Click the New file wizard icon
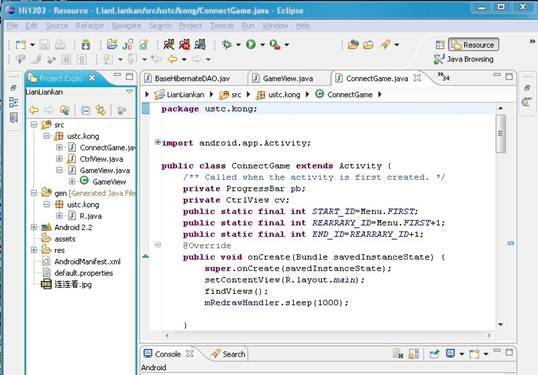The width and height of the screenshot is (538, 375). (x=21, y=45)
